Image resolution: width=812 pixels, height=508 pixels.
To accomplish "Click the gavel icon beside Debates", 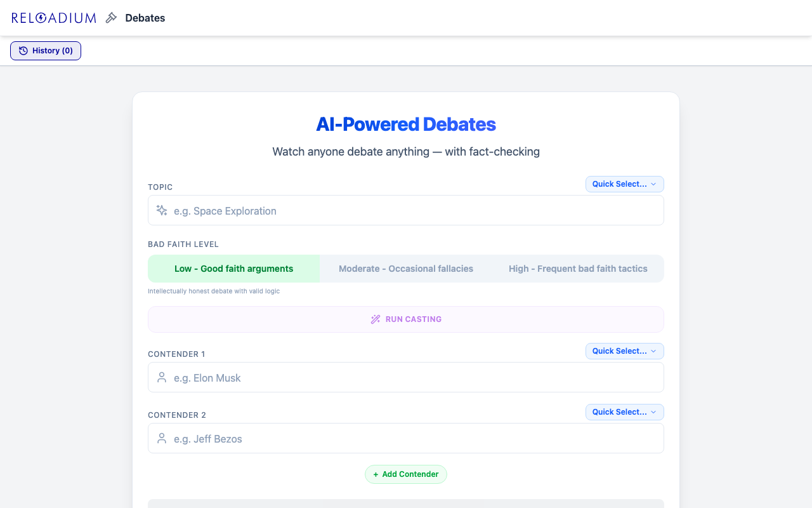I will point(112,18).
